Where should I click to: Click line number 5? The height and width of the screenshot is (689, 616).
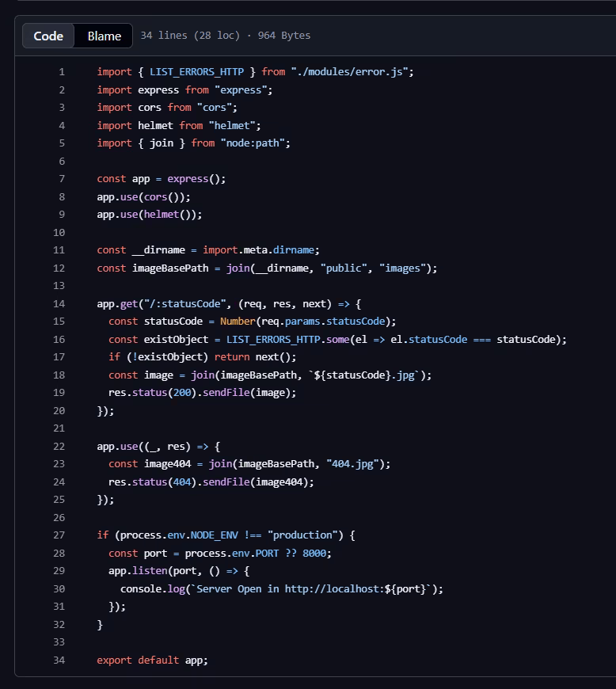(62, 143)
